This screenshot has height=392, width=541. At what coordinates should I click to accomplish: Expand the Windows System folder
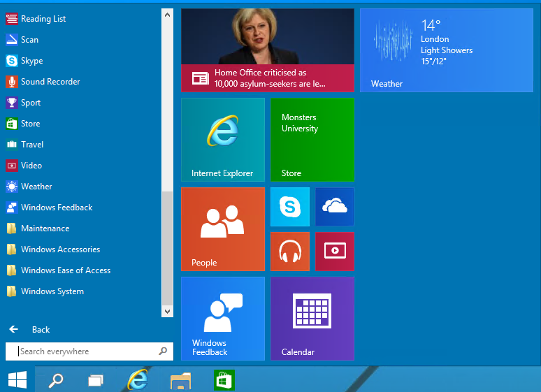pyautogui.click(x=45, y=291)
